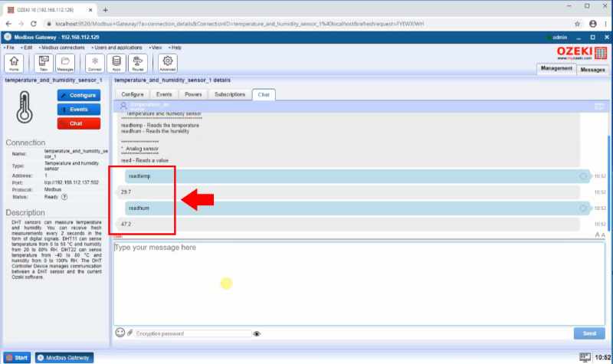
Task: Open the View menu
Action: coord(156,48)
